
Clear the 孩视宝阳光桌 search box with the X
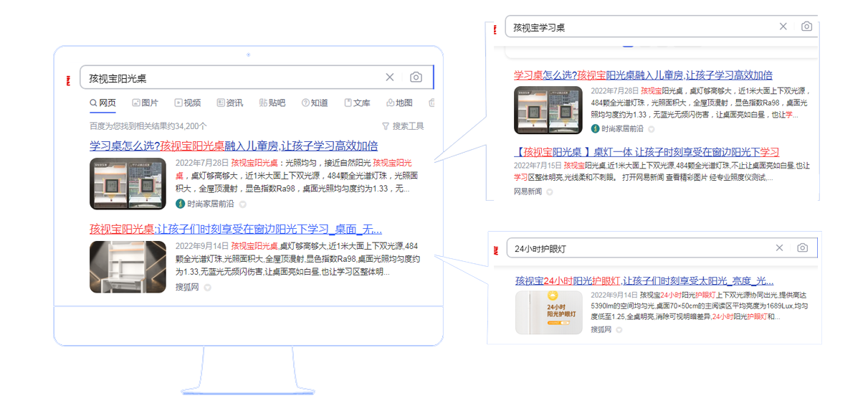click(x=390, y=77)
